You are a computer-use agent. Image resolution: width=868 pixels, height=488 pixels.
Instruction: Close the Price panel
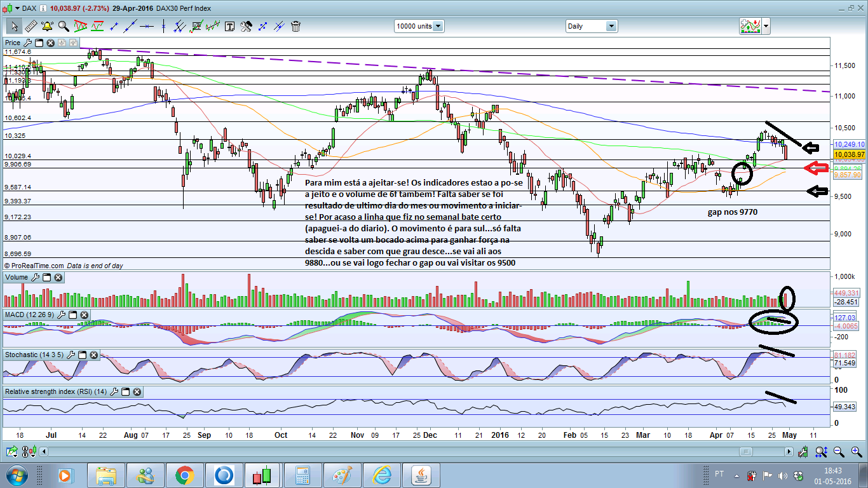point(50,43)
